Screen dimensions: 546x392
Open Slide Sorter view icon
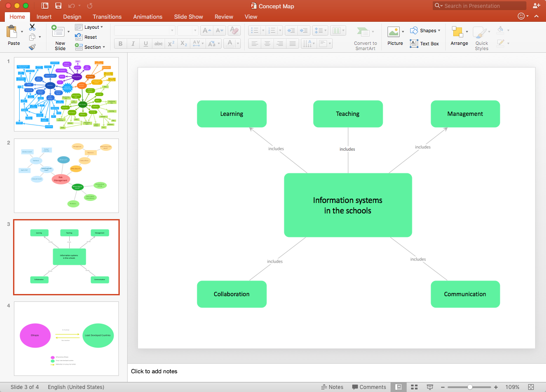pyautogui.click(x=414, y=387)
